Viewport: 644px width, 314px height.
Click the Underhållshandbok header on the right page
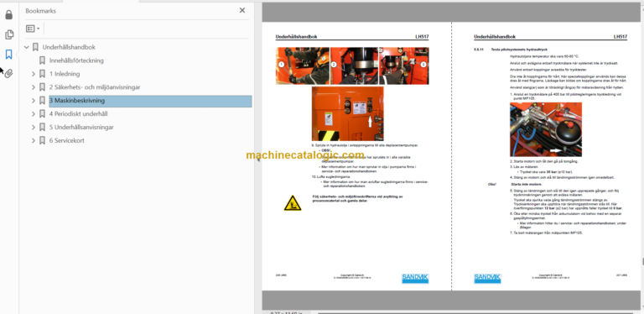pyautogui.click(x=495, y=37)
